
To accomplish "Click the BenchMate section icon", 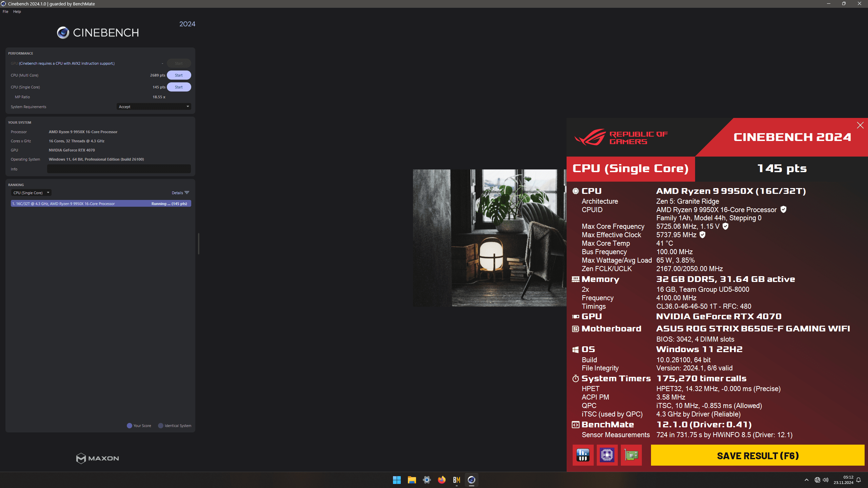I will [x=575, y=425].
